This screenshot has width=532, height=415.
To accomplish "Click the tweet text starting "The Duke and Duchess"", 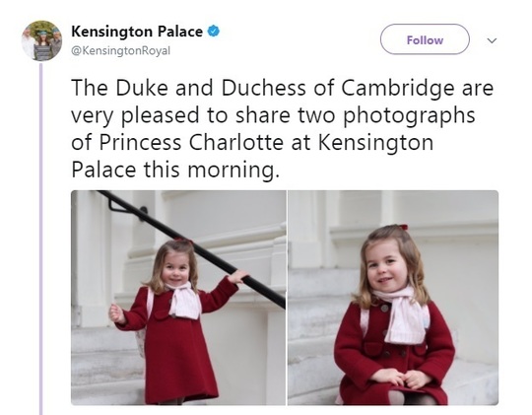I will click(x=282, y=128).
